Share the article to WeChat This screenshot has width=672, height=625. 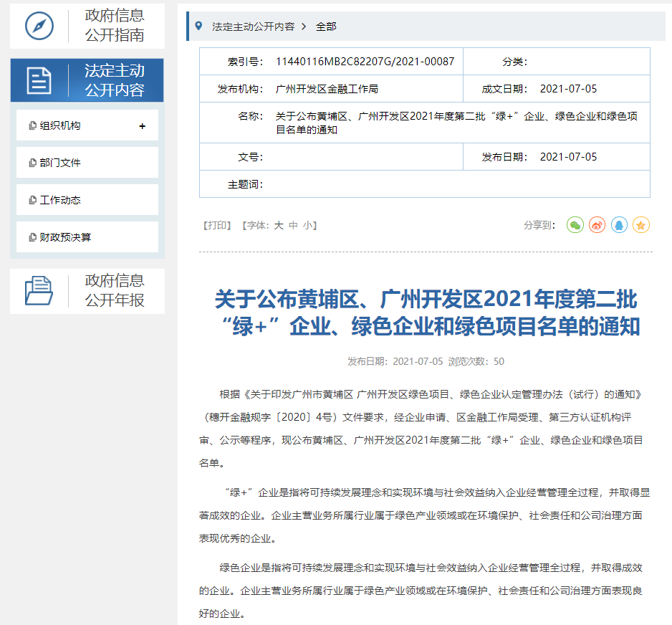[x=575, y=225]
